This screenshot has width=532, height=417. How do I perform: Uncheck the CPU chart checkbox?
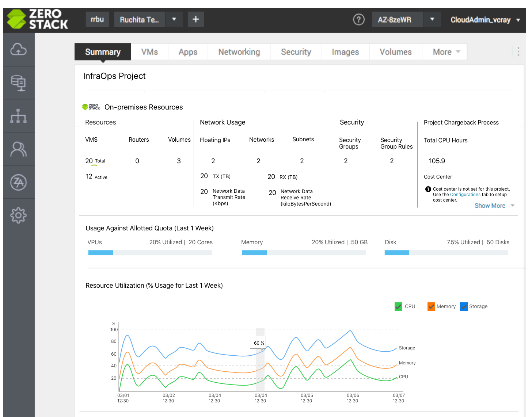click(x=398, y=306)
